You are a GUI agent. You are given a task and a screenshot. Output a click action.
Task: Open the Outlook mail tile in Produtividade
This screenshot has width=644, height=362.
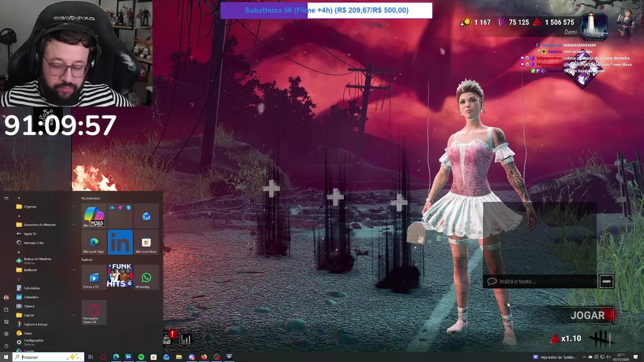tap(146, 216)
